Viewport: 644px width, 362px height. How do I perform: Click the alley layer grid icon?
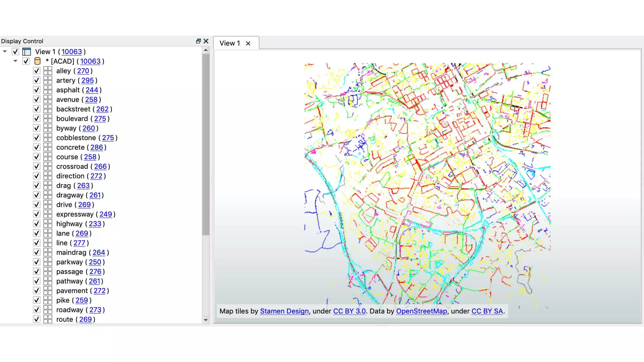click(48, 71)
